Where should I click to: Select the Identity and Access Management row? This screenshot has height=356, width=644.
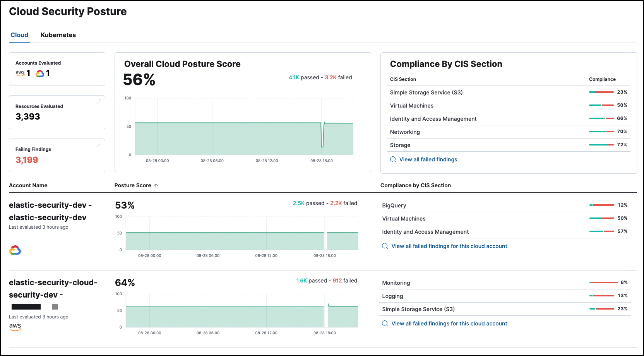(x=433, y=119)
